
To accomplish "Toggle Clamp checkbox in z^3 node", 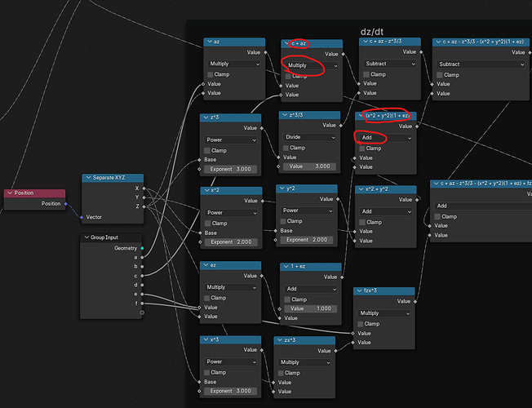I will [x=207, y=150].
